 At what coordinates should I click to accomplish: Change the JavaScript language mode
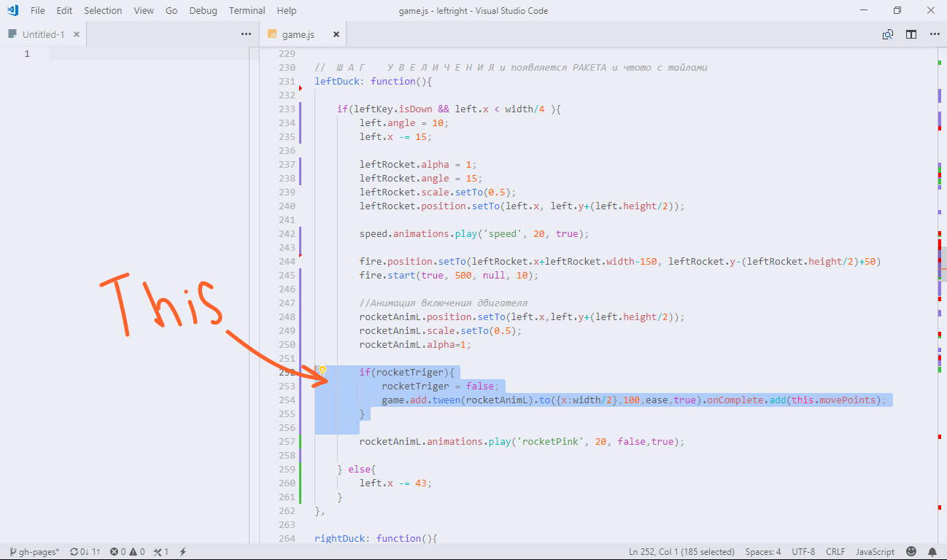(875, 552)
